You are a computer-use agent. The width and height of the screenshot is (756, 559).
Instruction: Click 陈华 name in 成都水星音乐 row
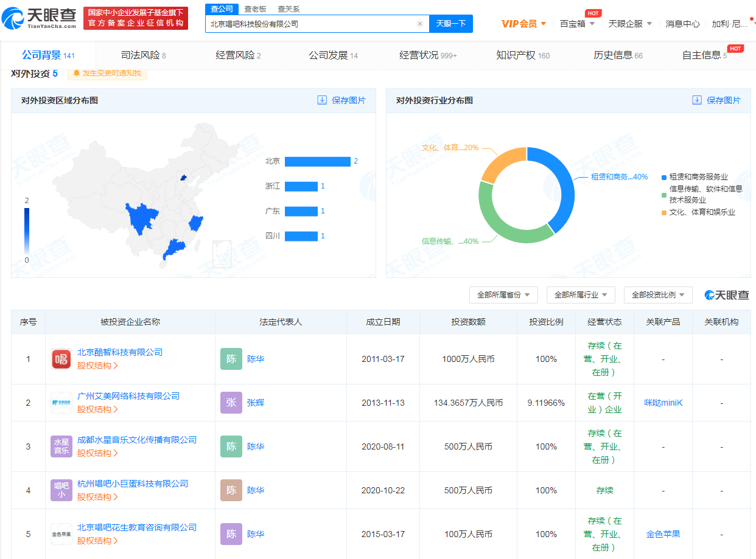coord(256,446)
